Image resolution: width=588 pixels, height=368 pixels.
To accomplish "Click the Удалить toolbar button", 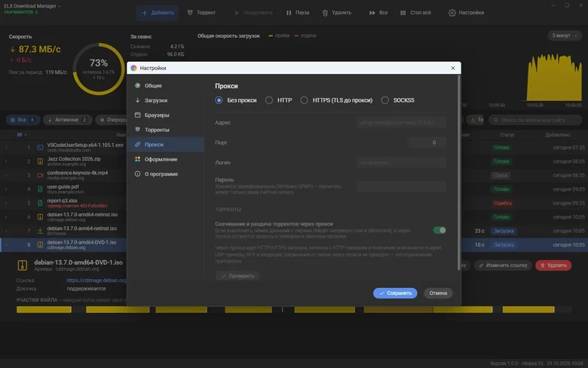I will coord(337,12).
